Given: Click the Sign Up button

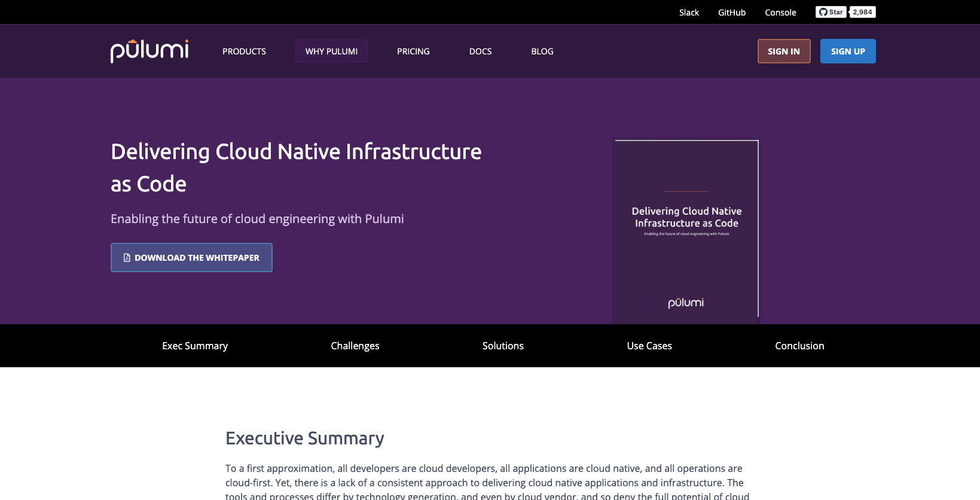Looking at the screenshot, I should coord(848,51).
